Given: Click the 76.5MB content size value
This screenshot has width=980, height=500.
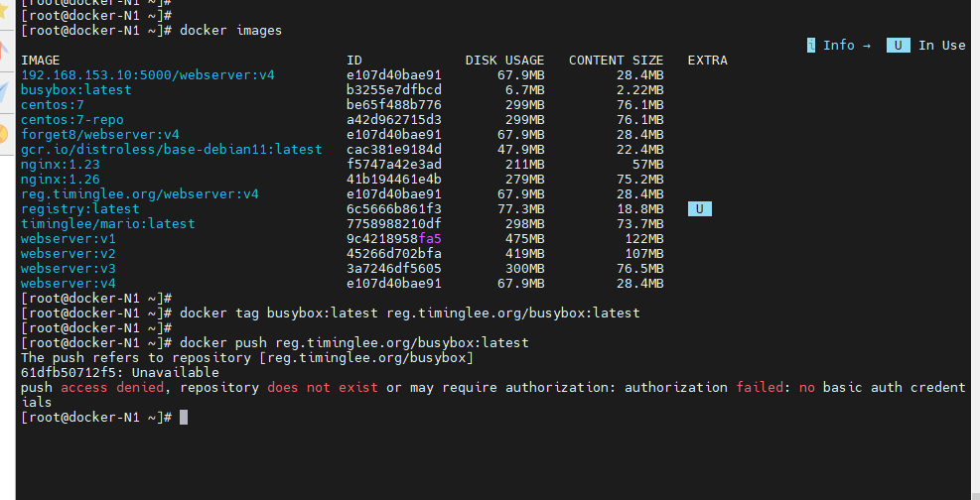Looking at the screenshot, I should (640, 269).
